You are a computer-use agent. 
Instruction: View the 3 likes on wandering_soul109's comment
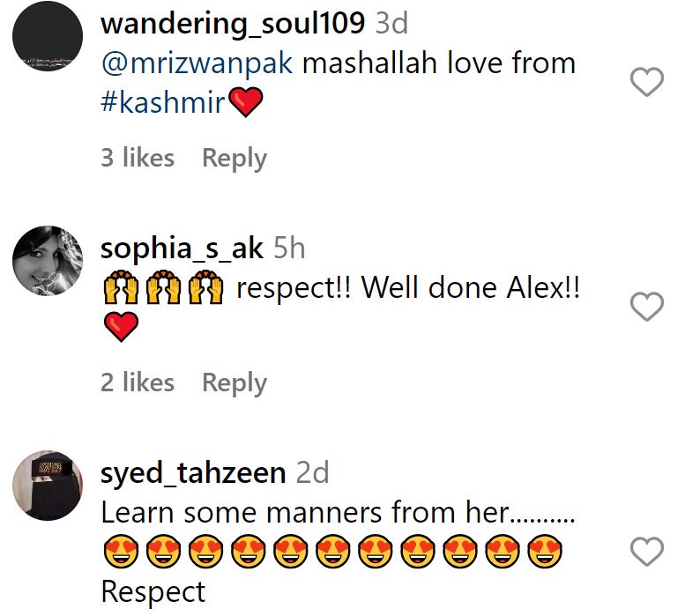[x=138, y=158]
